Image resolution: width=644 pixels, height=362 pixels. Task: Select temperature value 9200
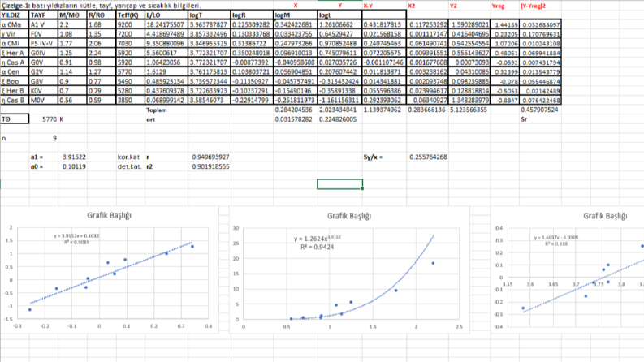pyautogui.click(x=131, y=24)
